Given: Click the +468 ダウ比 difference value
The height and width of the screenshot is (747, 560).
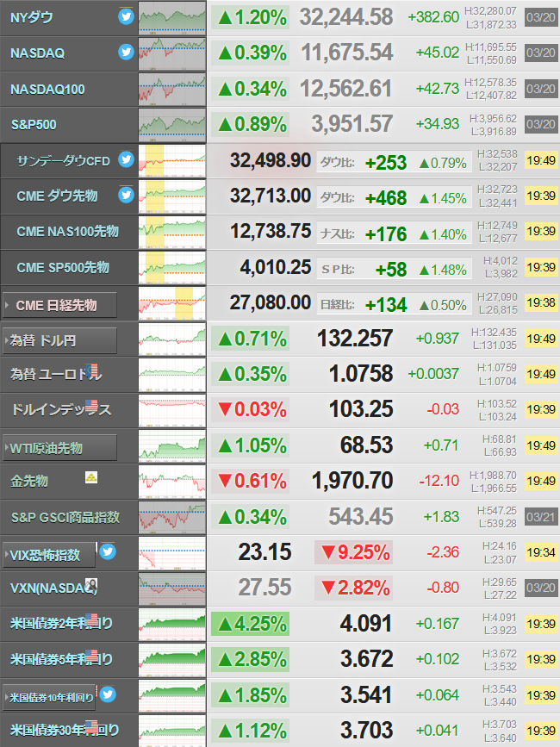Looking at the screenshot, I should click(x=386, y=198).
